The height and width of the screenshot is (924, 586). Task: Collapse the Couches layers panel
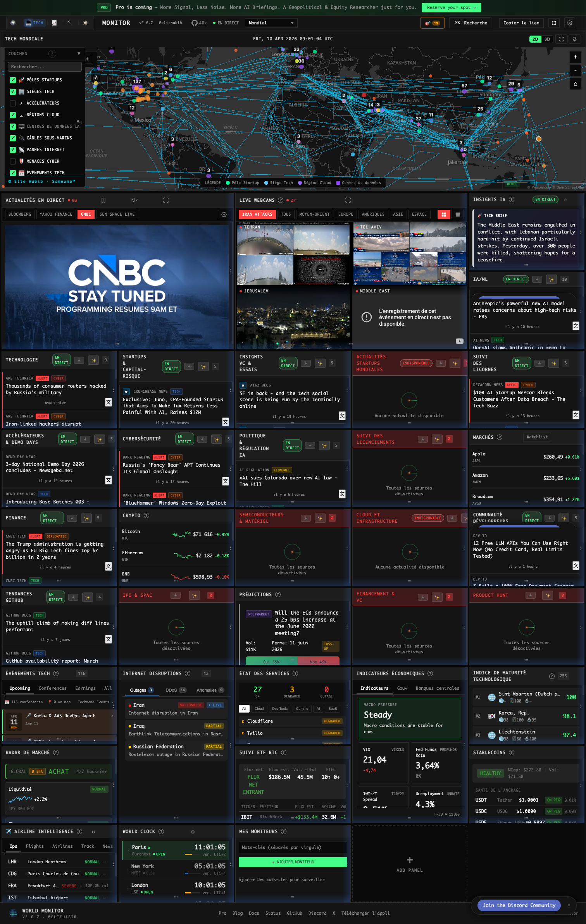[x=79, y=54]
